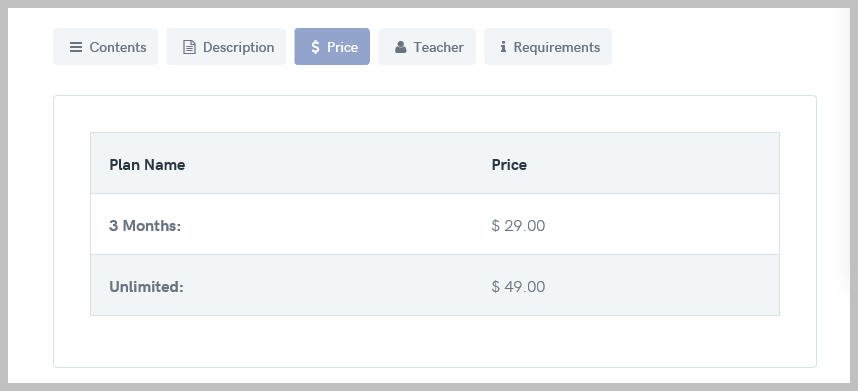The height and width of the screenshot is (391, 858).
Task: Click the document icon beside Description
Action: (189, 47)
